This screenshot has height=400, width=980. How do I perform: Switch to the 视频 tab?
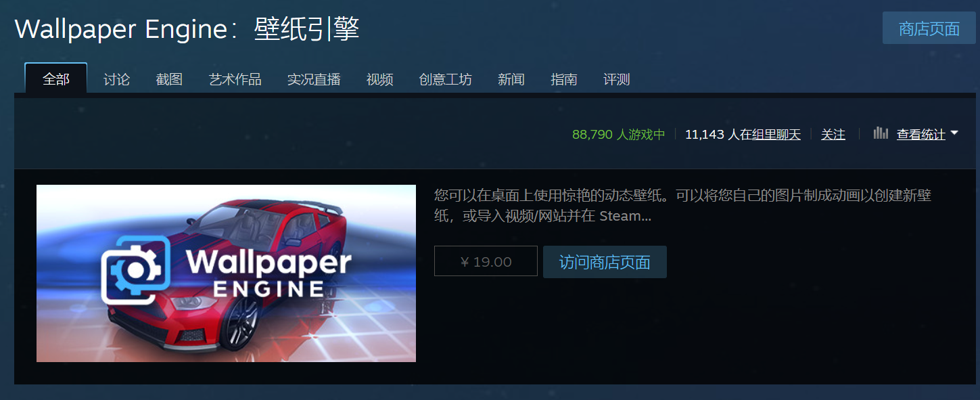380,79
